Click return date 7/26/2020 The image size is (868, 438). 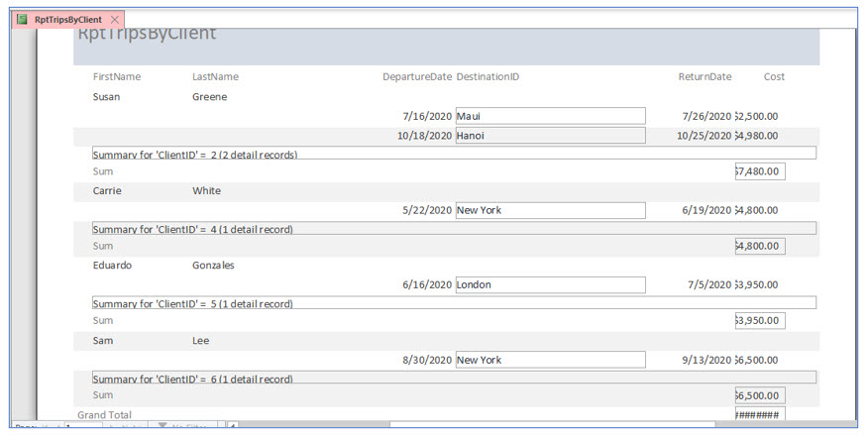point(706,116)
